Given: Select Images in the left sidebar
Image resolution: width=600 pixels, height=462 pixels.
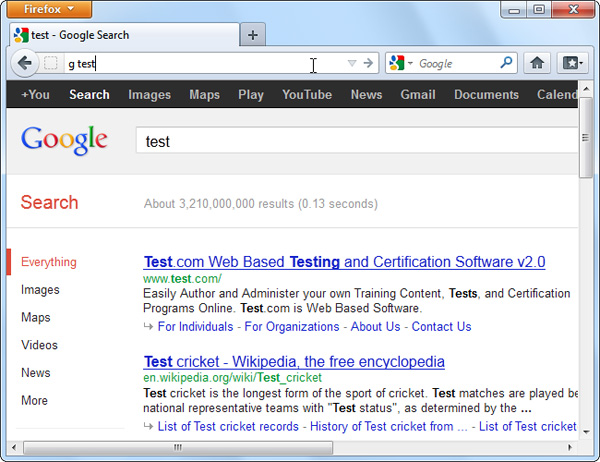Looking at the screenshot, I should pos(40,290).
